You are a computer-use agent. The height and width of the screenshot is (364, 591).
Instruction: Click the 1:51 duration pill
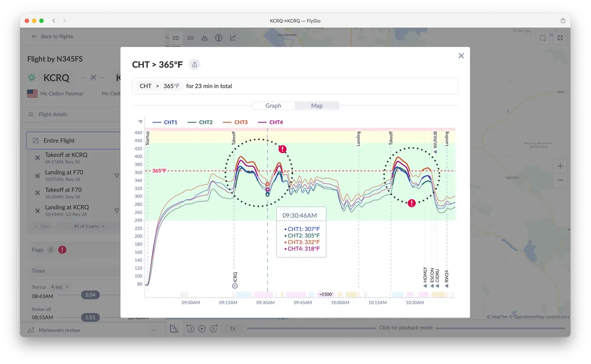[x=90, y=317]
